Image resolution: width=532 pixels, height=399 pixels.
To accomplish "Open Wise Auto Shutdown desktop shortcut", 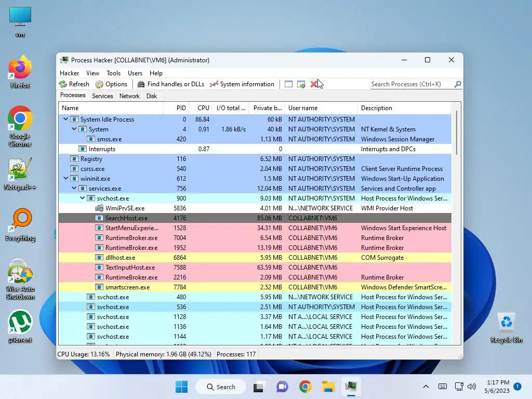I will (20, 279).
